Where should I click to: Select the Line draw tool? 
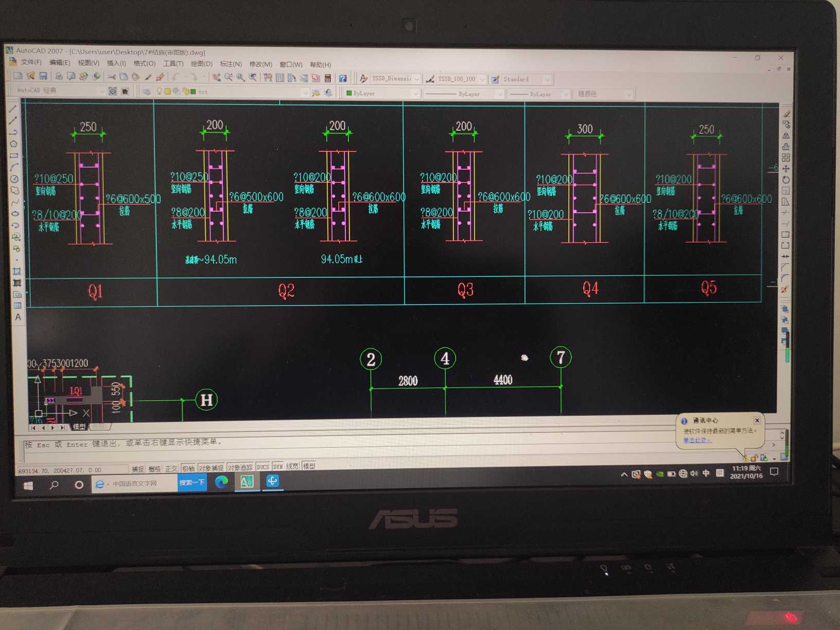click(13, 109)
